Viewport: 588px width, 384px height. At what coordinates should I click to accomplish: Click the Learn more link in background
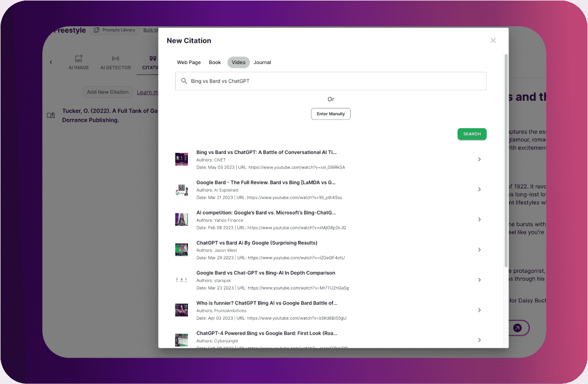147,92
